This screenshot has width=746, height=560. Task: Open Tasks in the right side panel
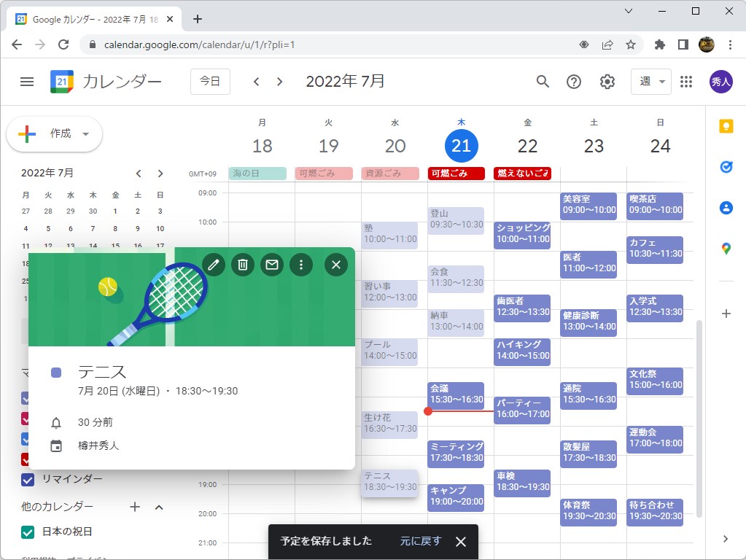click(726, 166)
